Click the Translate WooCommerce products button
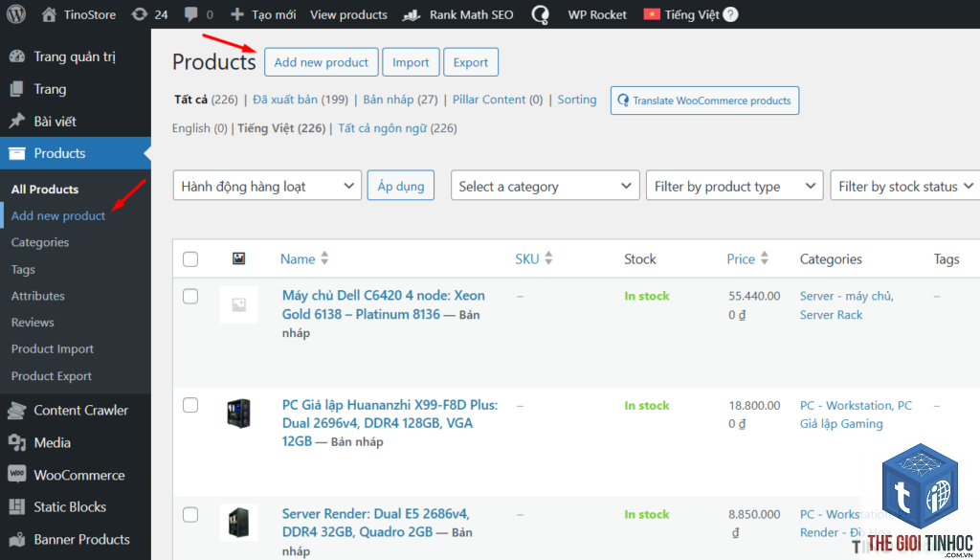 tap(704, 101)
